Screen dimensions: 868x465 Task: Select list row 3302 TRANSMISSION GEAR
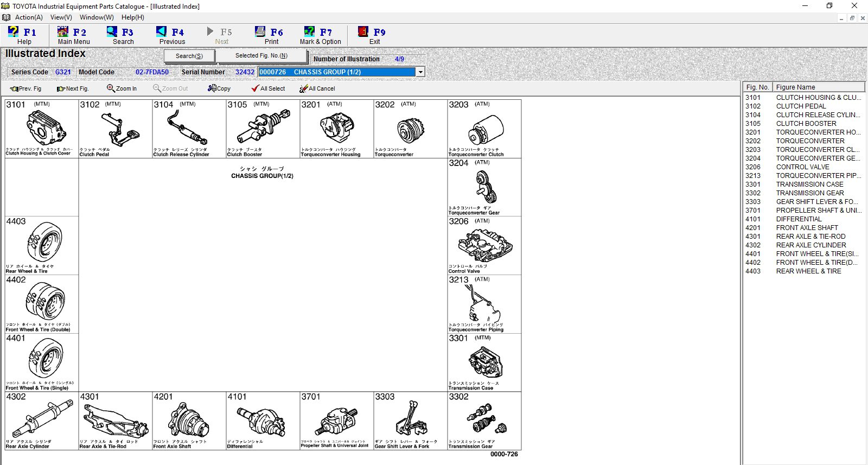[804, 193]
